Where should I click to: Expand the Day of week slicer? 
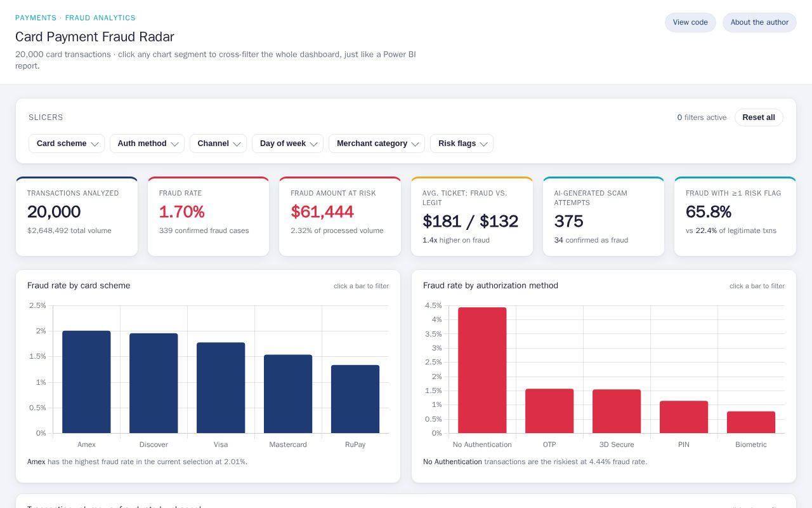click(x=287, y=144)
